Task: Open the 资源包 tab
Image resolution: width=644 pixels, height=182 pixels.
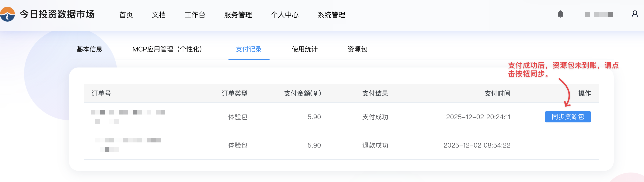Action: point(357,49)
